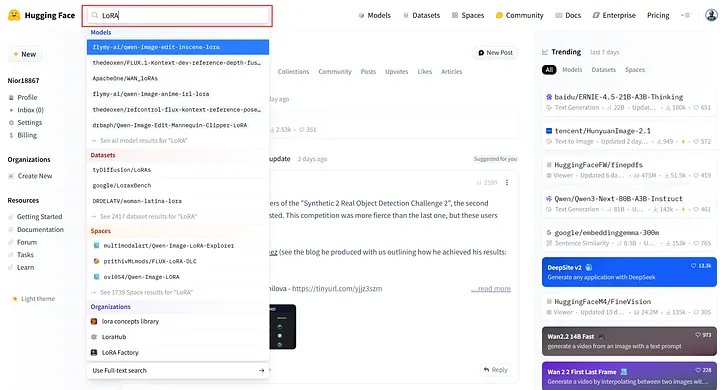Viewport: 720px width, 390px height.
Task: Select the LoRA Factory organization icon
Action: click(x=94, y=352)
